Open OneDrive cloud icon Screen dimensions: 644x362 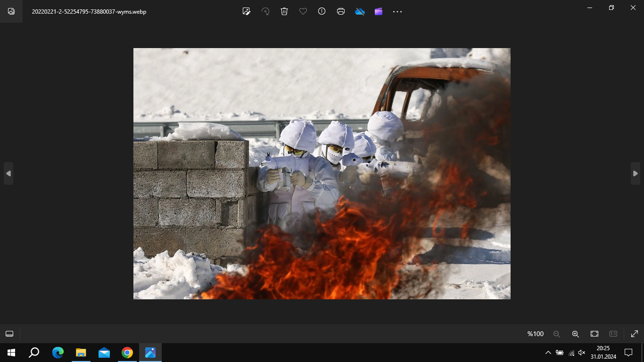coord(360,11)
